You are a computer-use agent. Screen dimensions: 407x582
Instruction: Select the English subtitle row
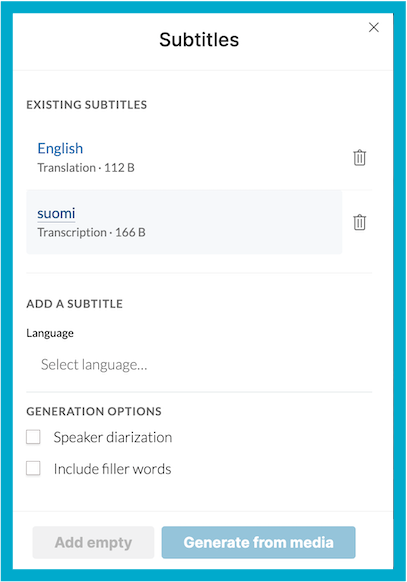coord(184,158)
